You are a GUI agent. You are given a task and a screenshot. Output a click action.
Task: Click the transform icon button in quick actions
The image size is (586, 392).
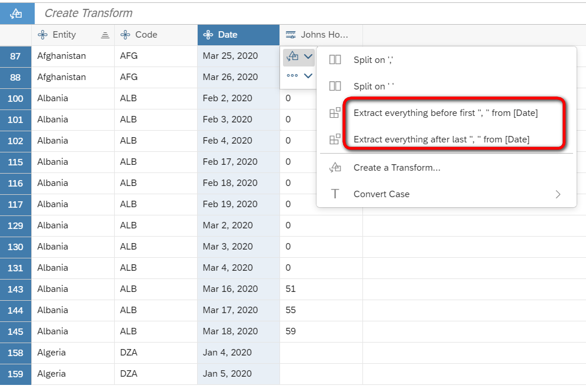[x=292, y=57]
